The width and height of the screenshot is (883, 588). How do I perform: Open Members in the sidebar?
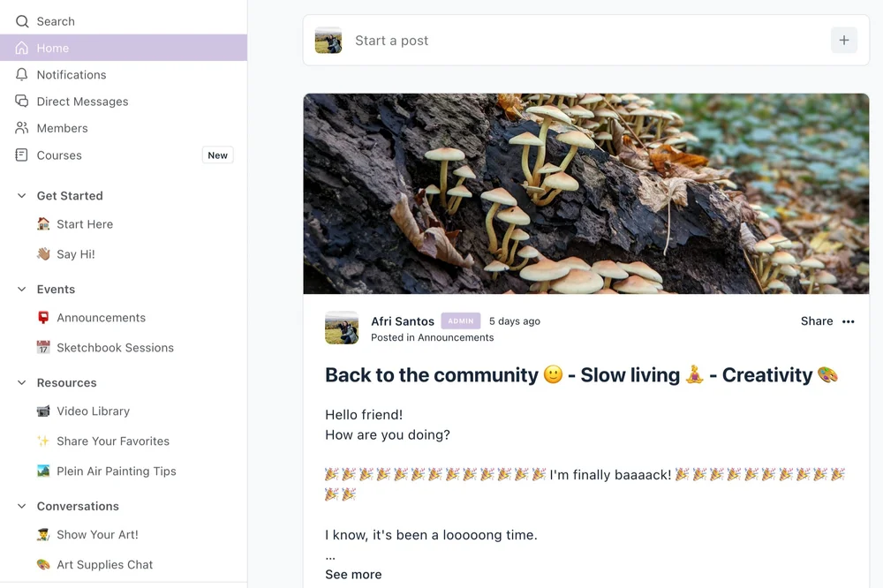pos(124,128)
